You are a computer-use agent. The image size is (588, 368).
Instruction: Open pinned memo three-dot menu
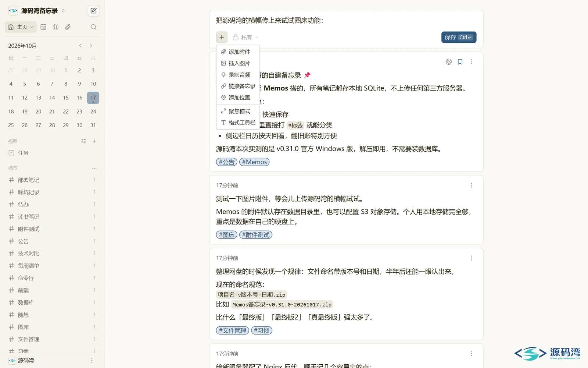(472, 62)
